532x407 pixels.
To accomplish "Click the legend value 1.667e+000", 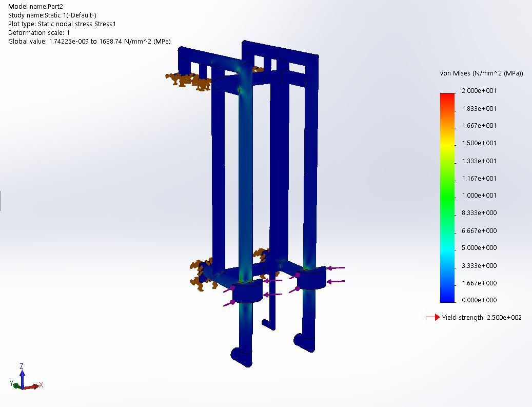I will coord(479,283).
